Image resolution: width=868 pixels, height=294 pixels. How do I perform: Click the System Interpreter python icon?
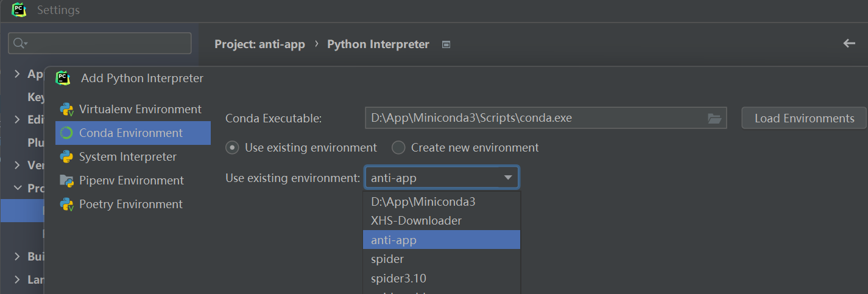point(66,157)
